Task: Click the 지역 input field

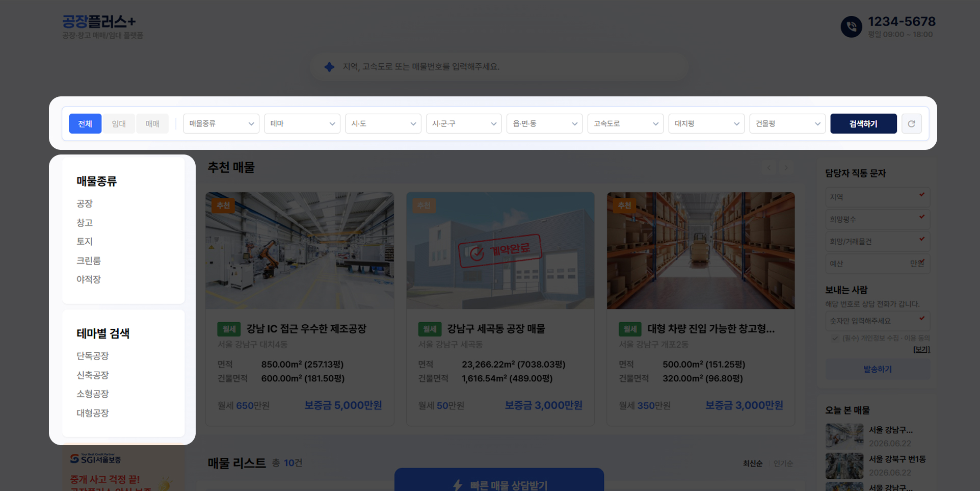Action: pos(878,197)
